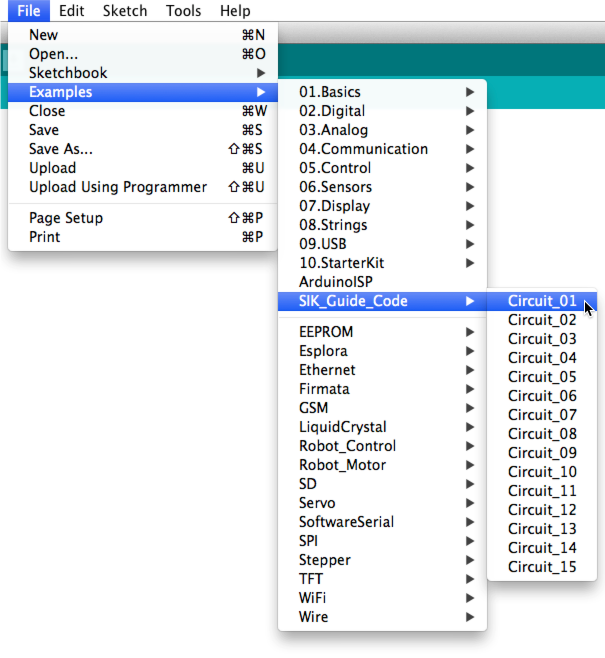
Task: Open the Help menu
Action: tap(235, 10)
